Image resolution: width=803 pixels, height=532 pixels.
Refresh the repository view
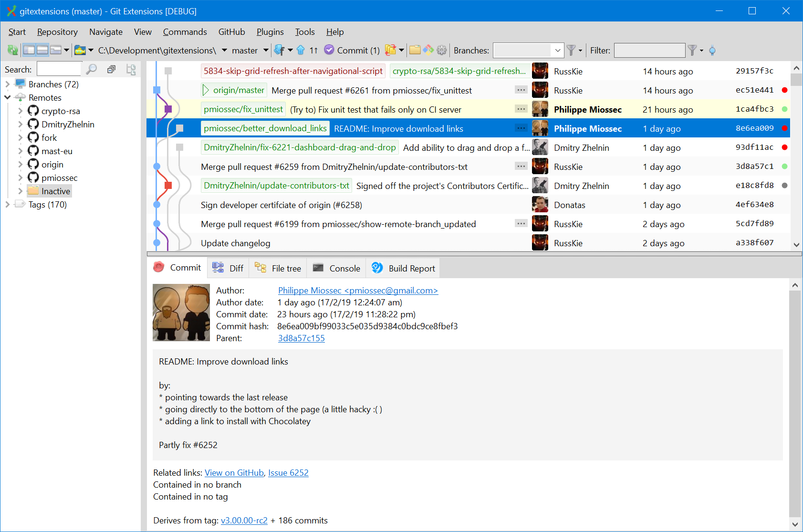pyautogui.click(x=12, y=50)
